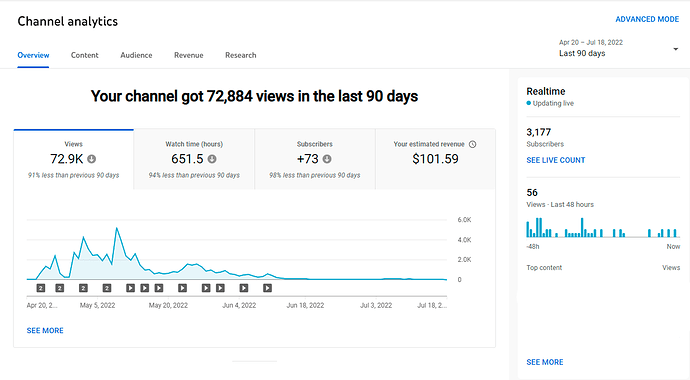Image resolution: width=690 pixels, height=380 pixels.
Task: Click SEE MORE in the Realtime panel
Action: click(545, 362)
